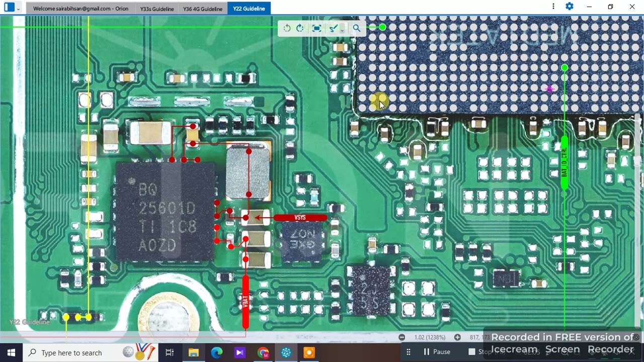Viewport: 644px width, 362px height.
Task: Click the BAT_ID_CTRL net label
Action: 564,162
